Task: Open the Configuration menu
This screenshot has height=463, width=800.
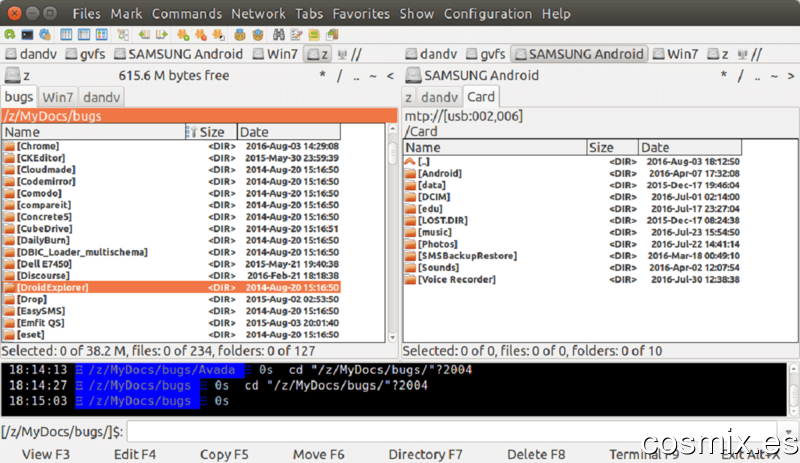Action: point(488,14)
